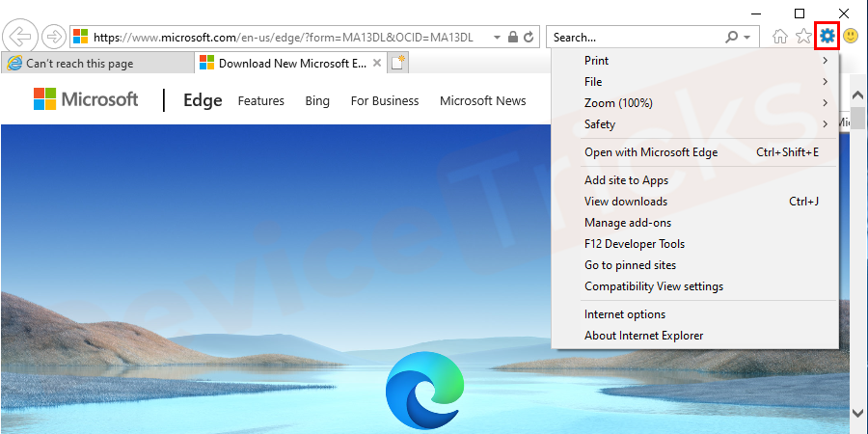The width and height of the screenshot is (868, 434).
Task: Click the vertical scrollbar thumb
Action: pyautogui.click(x=858, y=119)
